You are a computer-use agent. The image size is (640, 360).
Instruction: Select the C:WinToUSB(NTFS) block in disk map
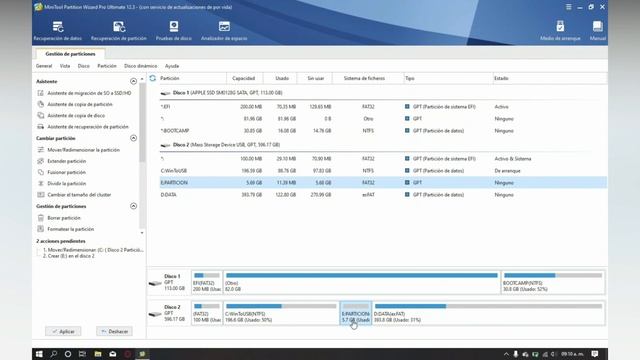point(281,313)
